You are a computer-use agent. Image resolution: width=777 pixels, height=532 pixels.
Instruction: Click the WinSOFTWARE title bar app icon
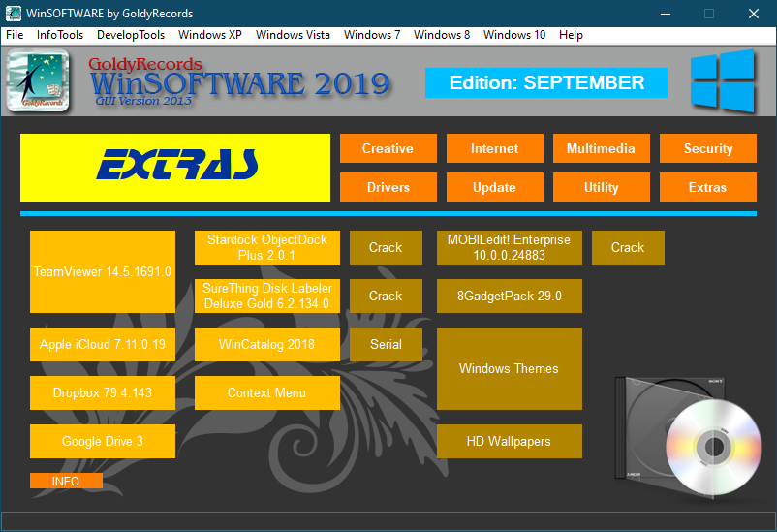[13, 14]
